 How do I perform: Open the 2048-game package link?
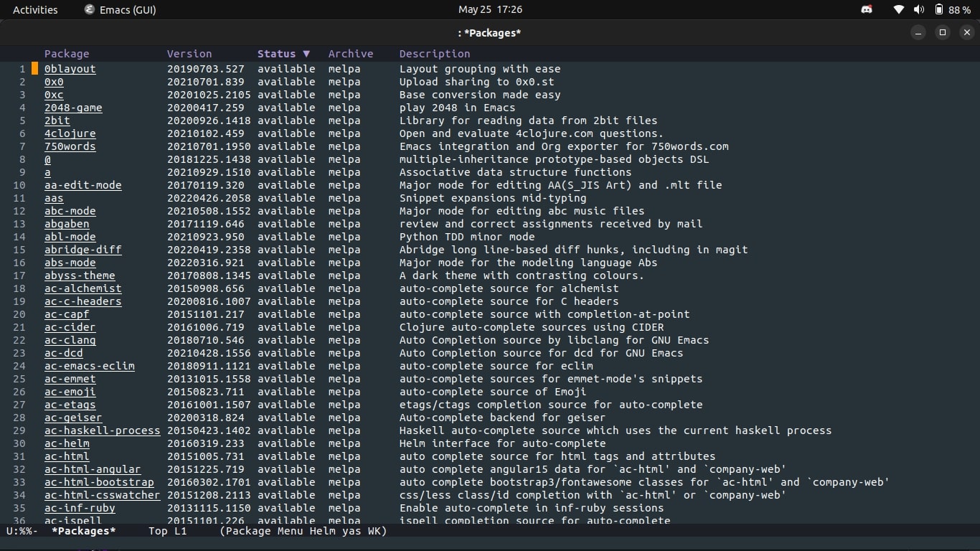(x=73, y=108)
